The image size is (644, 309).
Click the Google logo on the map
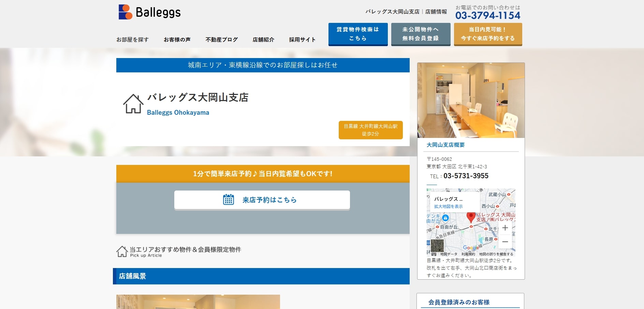471,247
